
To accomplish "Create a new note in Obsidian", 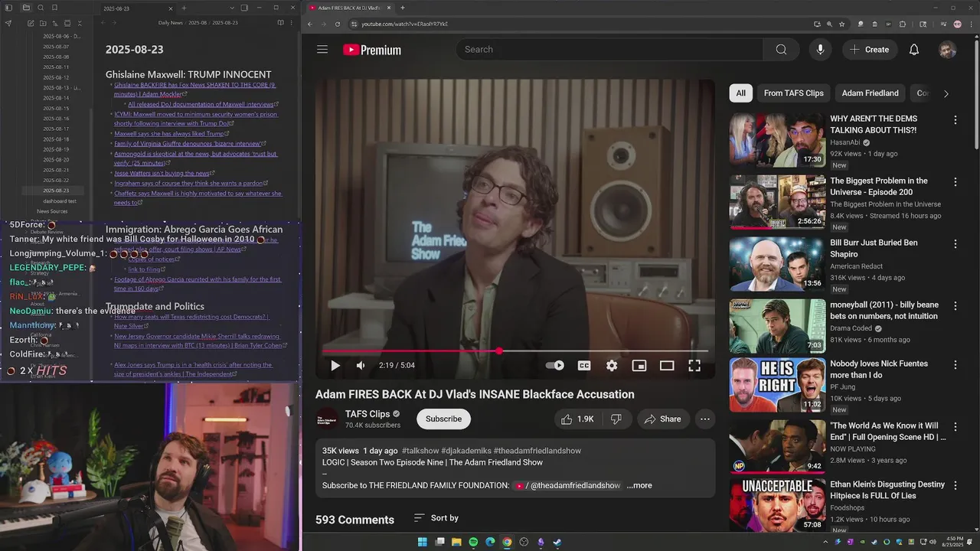I will coord(31,24).
